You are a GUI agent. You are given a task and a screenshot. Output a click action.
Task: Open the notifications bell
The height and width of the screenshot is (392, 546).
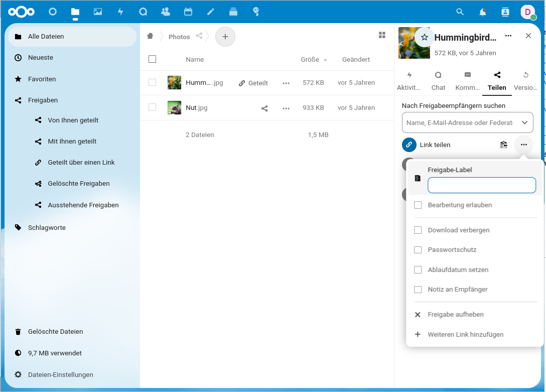tap(483, 12)
